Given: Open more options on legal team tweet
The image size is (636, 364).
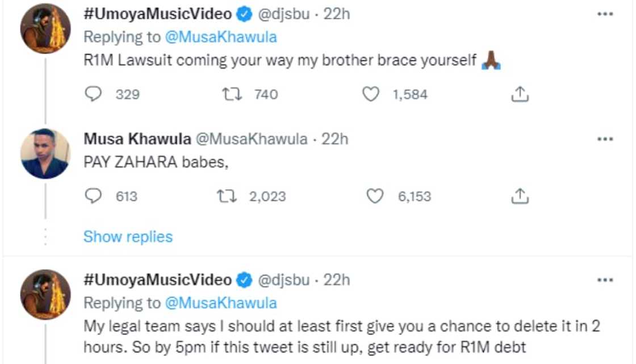Looking at the screenshot, I should click(x=605, y=280).
